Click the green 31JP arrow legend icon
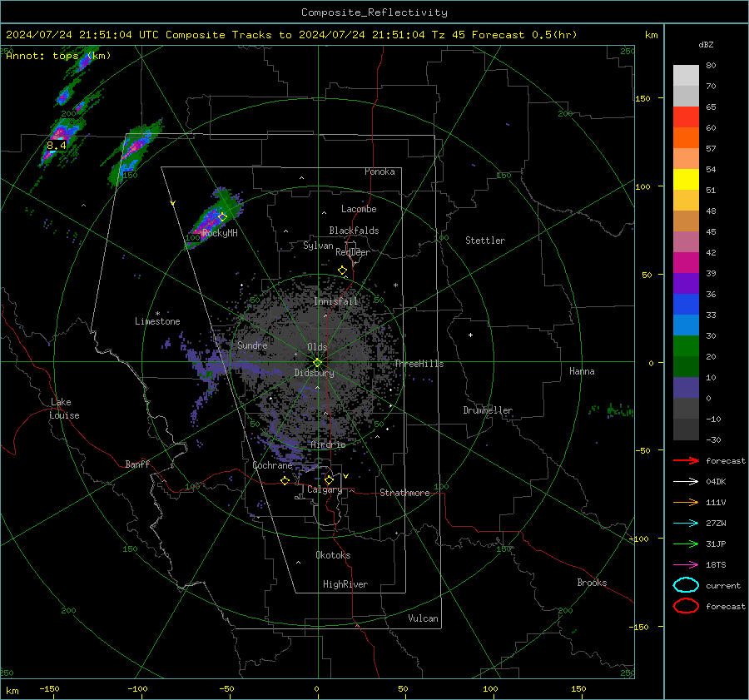 coord(686,544)
